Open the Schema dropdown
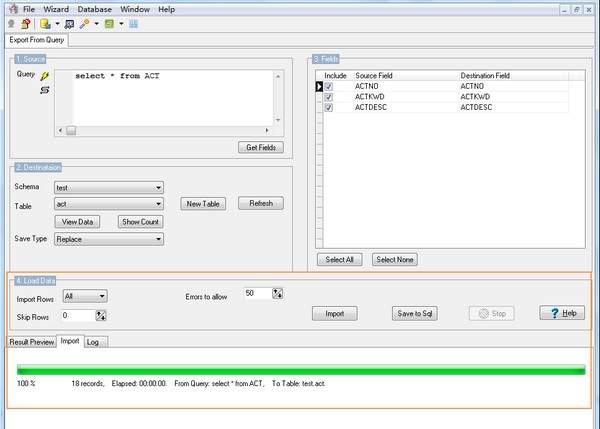The image size is (600, 429). click(x=109, y=187)
